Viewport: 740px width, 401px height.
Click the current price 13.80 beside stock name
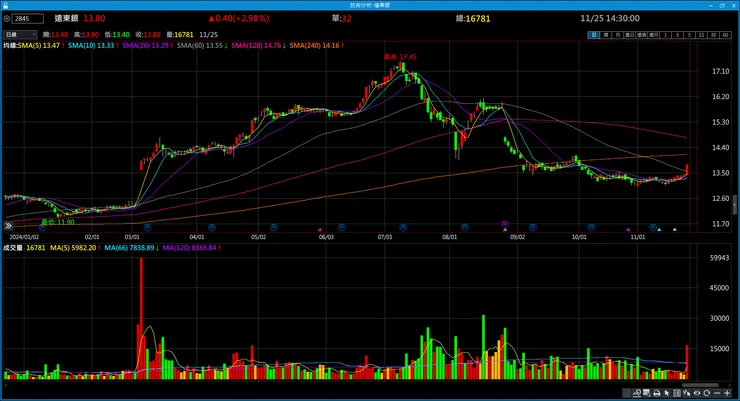pyautogui.click(x=94, y=18)
